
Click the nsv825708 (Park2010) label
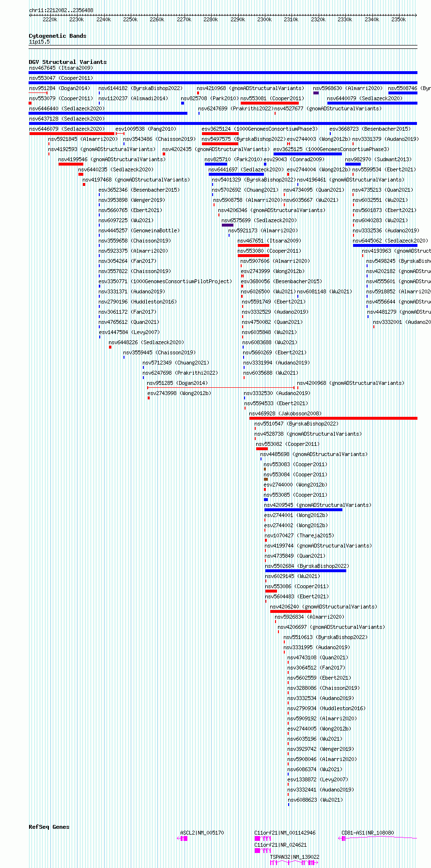(210, 98)
